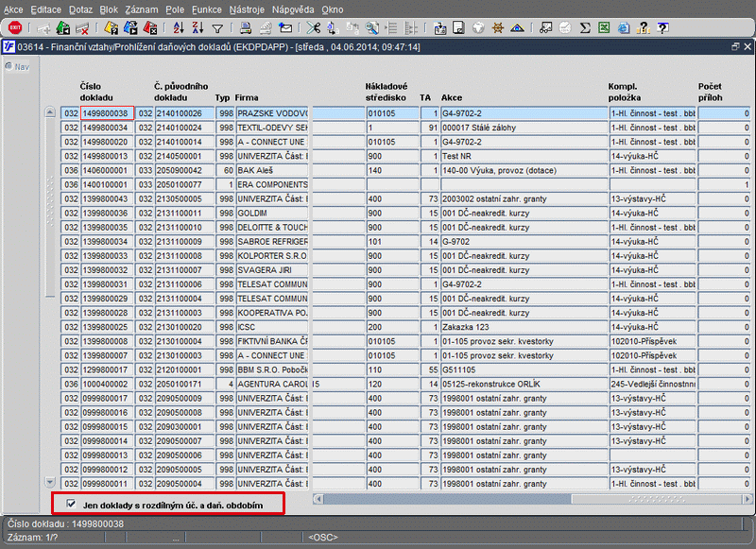Click the copy icon beside the scissors
The width and height of the screenshot is (756, 549).
pos(333,28)
